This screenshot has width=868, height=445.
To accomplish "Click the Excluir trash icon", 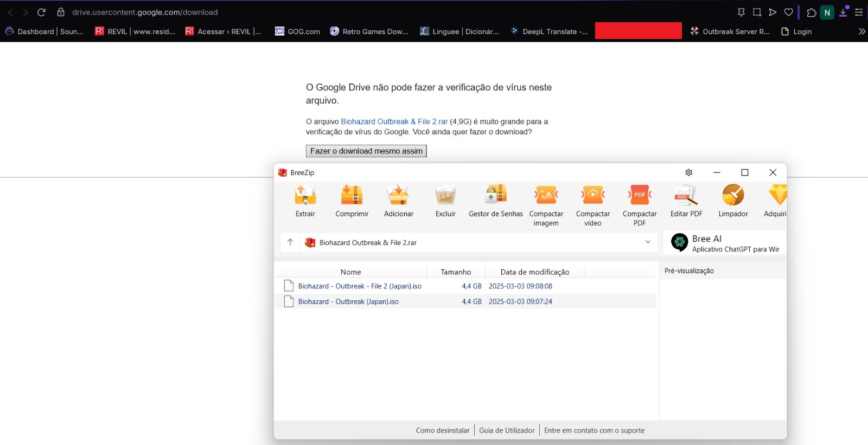I will (445, 196).
